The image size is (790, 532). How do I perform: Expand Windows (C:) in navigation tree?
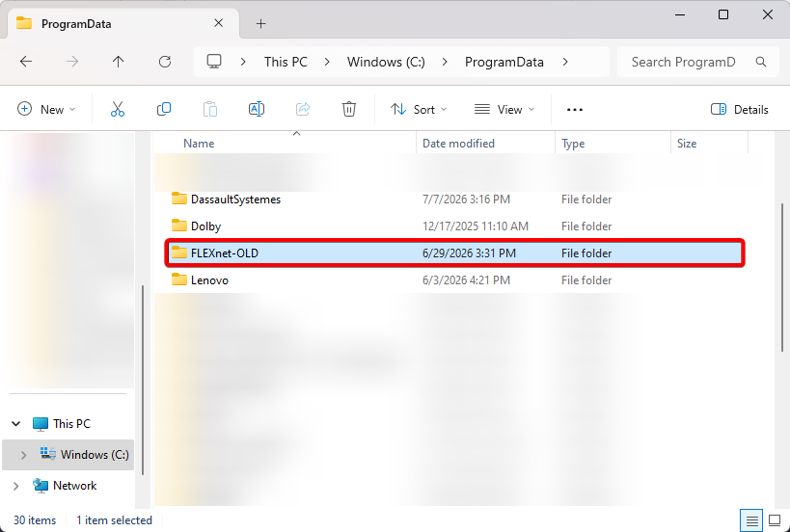(x=23, y=455)
